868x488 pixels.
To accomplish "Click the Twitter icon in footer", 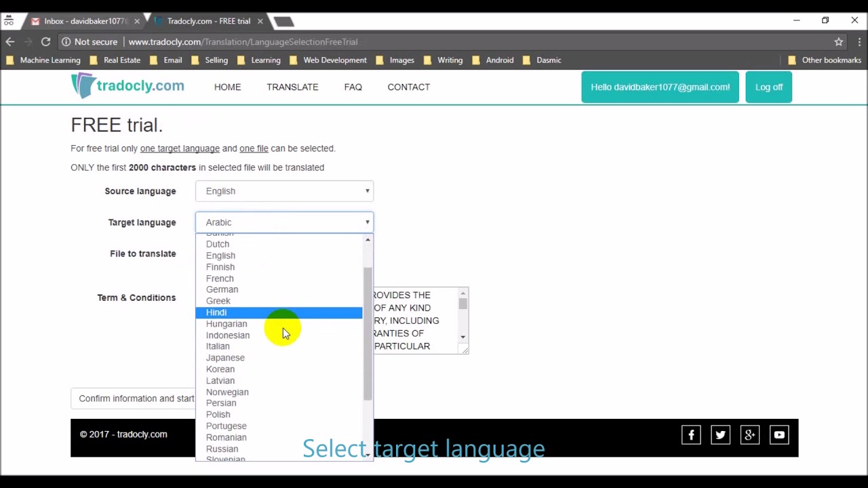I will 720,435.
